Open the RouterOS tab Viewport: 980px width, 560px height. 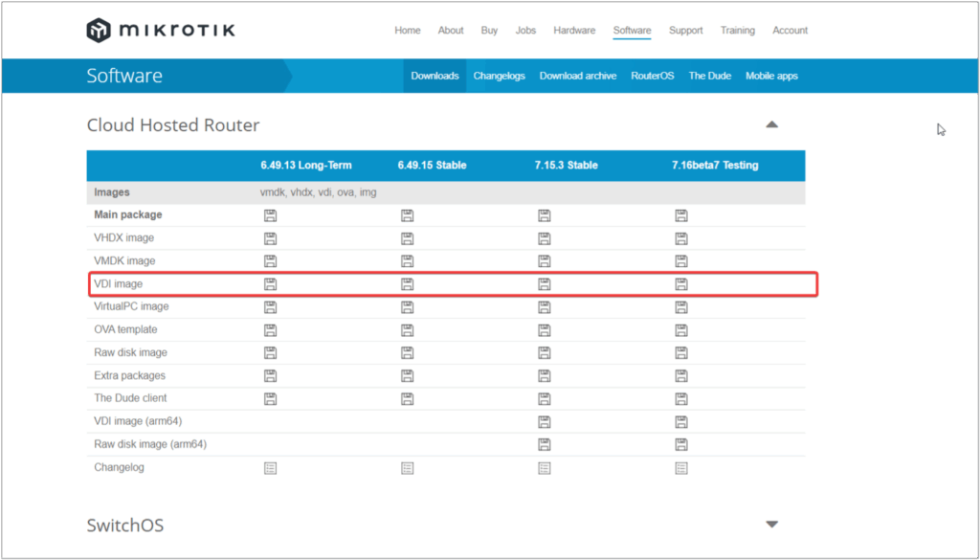click(x=653, y=76)
